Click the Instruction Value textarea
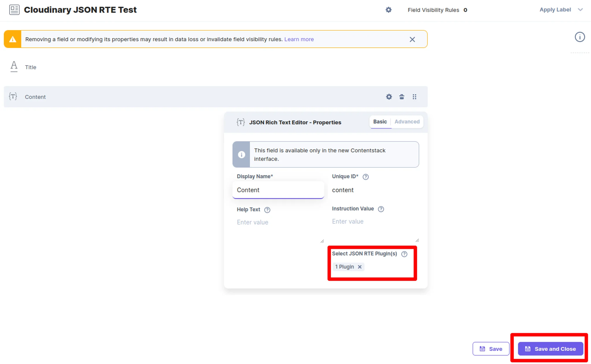The image size is (591, 364). [x=374, y=229]
